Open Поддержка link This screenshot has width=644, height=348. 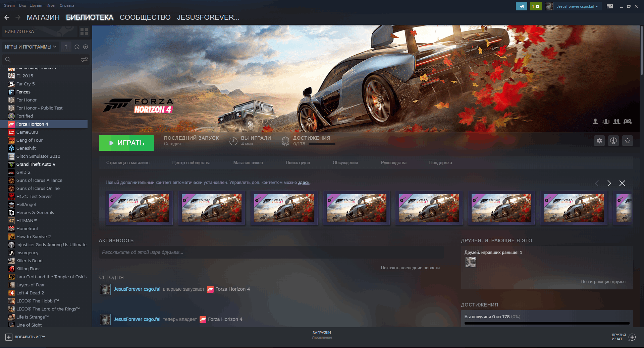[440, 163]
